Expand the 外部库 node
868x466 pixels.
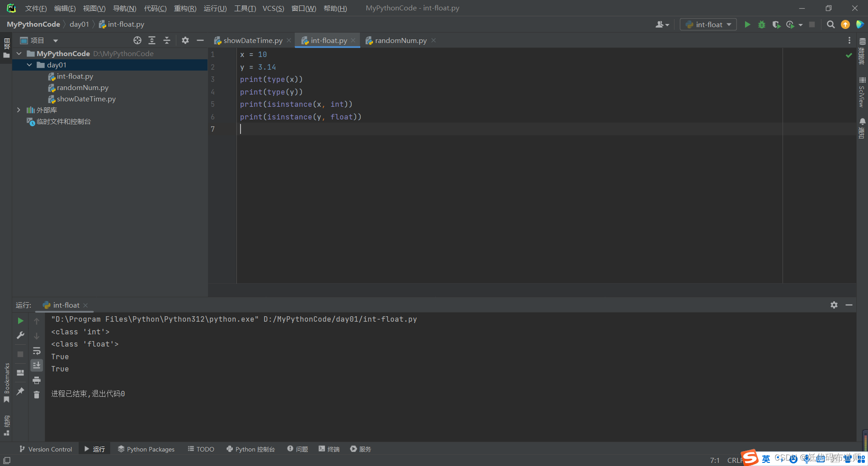pos(19,110)
